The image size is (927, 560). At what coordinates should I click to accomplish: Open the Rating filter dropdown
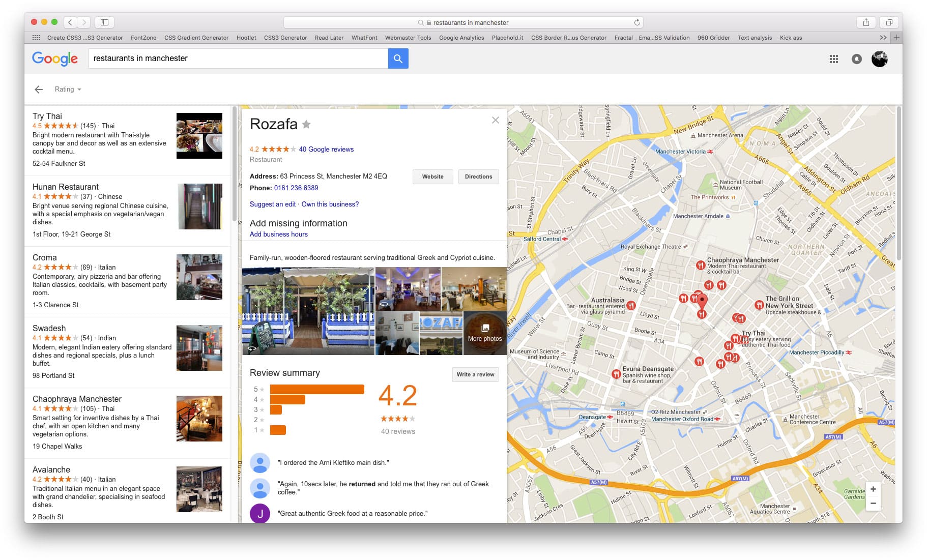[68, 90]
